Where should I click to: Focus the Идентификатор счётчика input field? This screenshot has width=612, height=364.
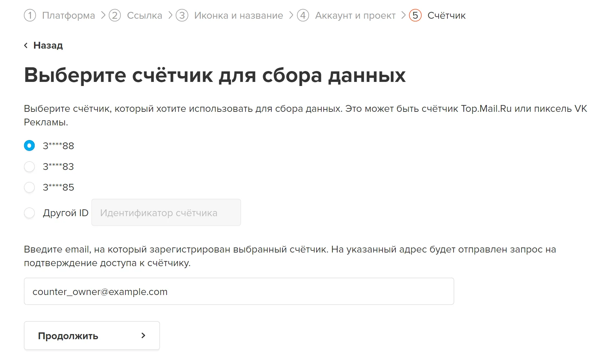(166, 212)
